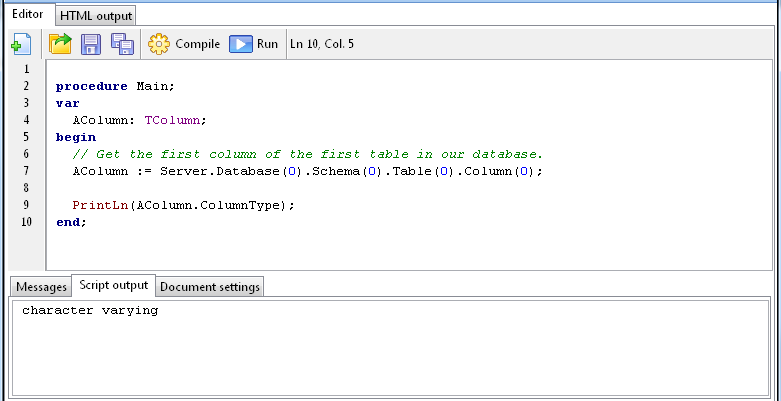The width and height of the screenshot is (781, 401).
Task: Click '.Column(0)' on line 7
Action: pyautogui.click(x=496, y=171)
